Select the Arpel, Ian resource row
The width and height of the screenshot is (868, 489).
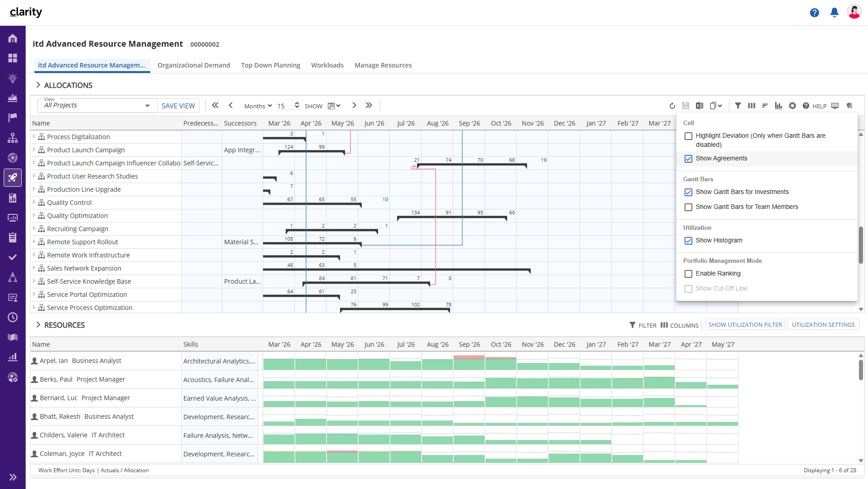[x=384, y=361]
